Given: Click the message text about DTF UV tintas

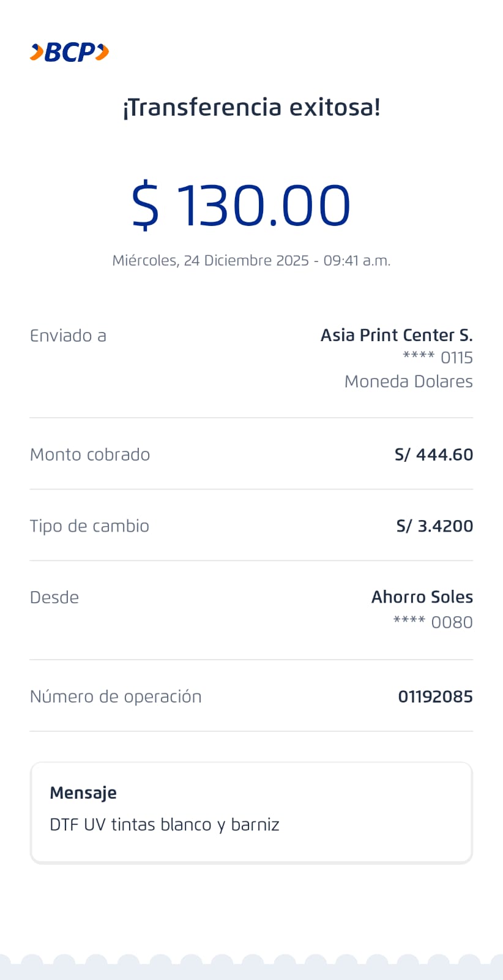Looking at the screenshot, I should click(x=165, y=825).
